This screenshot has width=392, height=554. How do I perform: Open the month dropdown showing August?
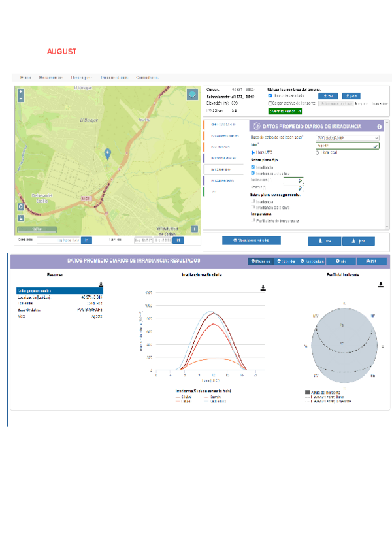346,146
